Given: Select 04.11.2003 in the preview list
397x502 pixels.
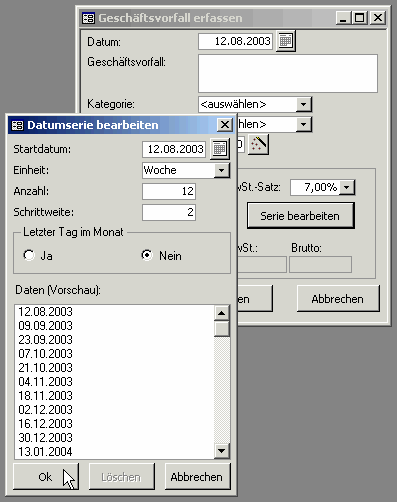Looking at the screenshot, I should [114, 382].
